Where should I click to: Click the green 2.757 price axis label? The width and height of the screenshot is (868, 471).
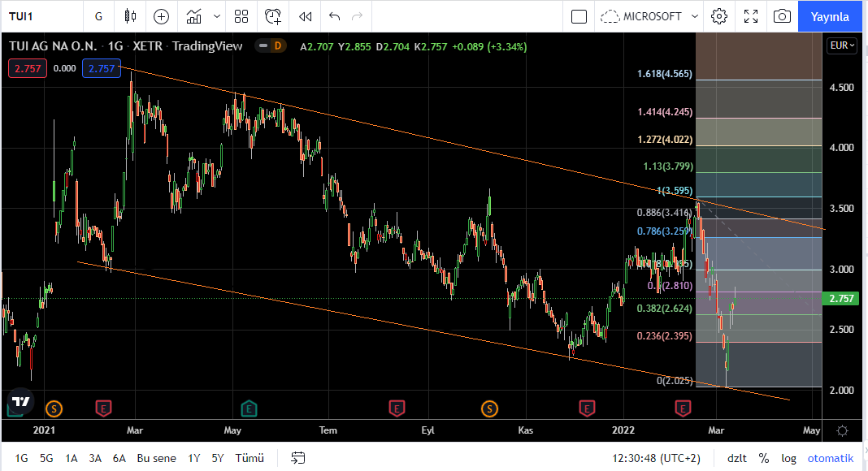coord(841,299)
